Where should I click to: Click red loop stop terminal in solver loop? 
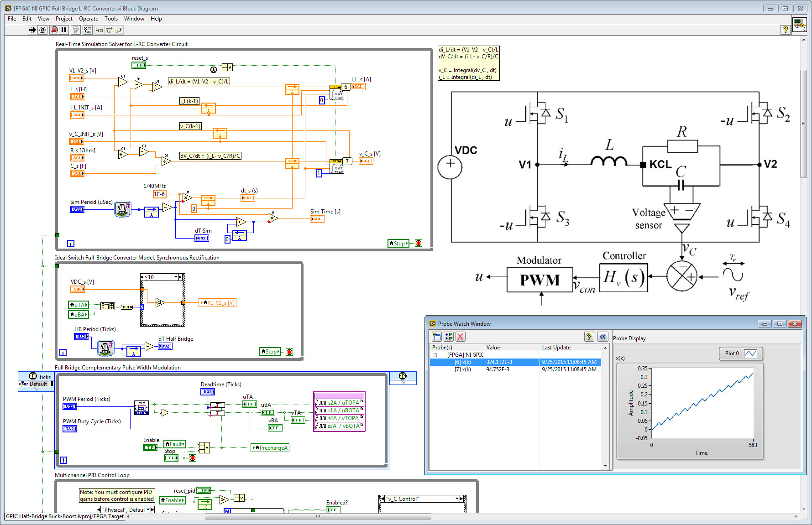pyautogui.click(x=419, y=244)
